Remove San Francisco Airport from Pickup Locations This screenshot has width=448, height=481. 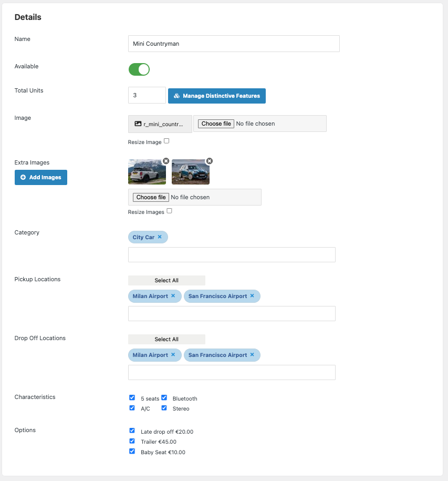click(x=252, y=296)
